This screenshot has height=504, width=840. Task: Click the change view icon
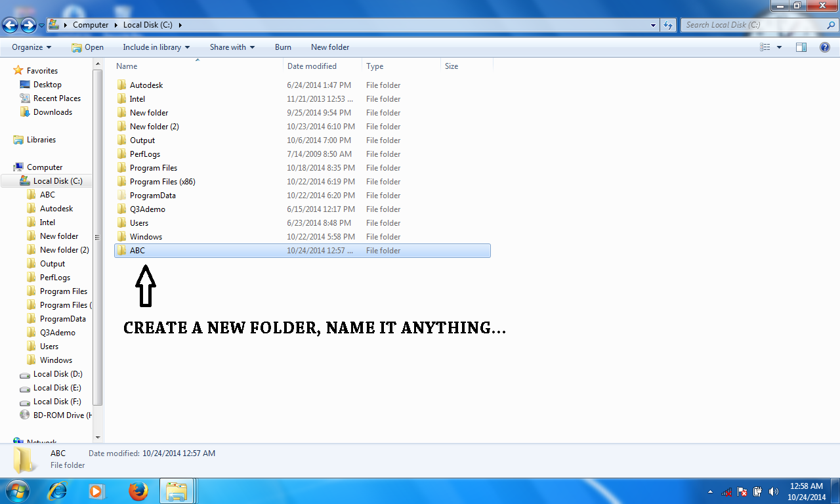pyautogui.click(x=765, y=47)
